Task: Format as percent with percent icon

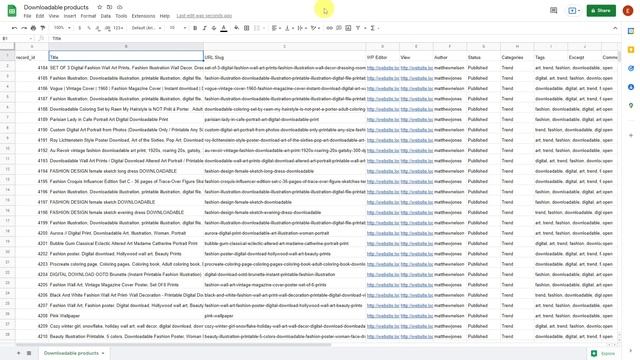Action: pyautogui.click(x=89, y=28)
